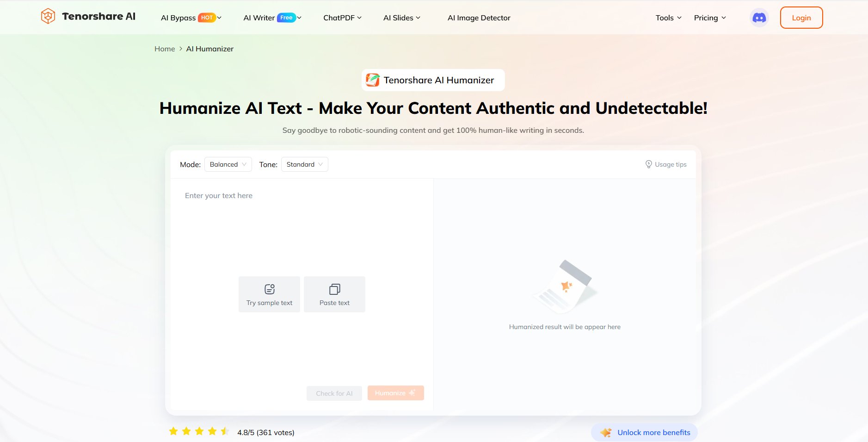Click the first rating star

173,432
